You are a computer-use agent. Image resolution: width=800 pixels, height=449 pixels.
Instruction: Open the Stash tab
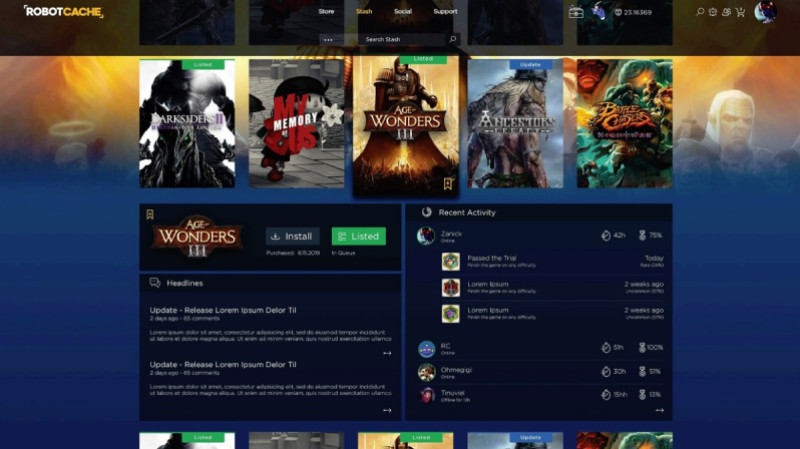coord(364,11)
